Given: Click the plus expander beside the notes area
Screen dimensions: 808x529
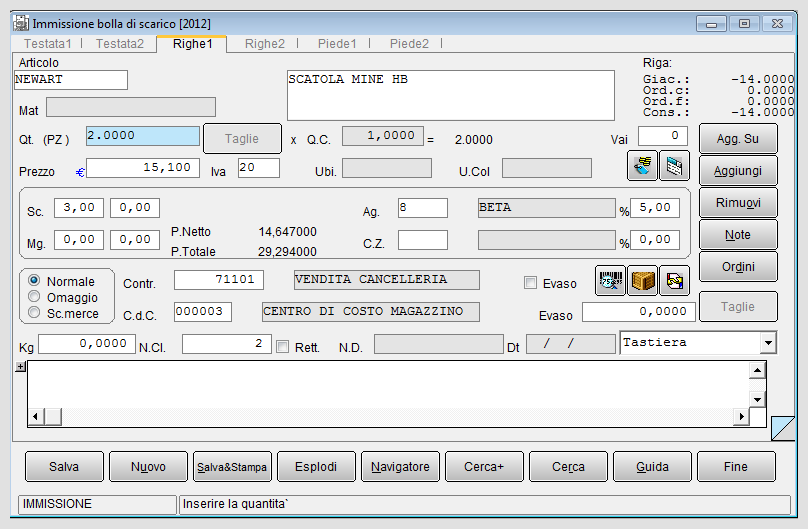Looking at the screenshot, I should 20,367.
